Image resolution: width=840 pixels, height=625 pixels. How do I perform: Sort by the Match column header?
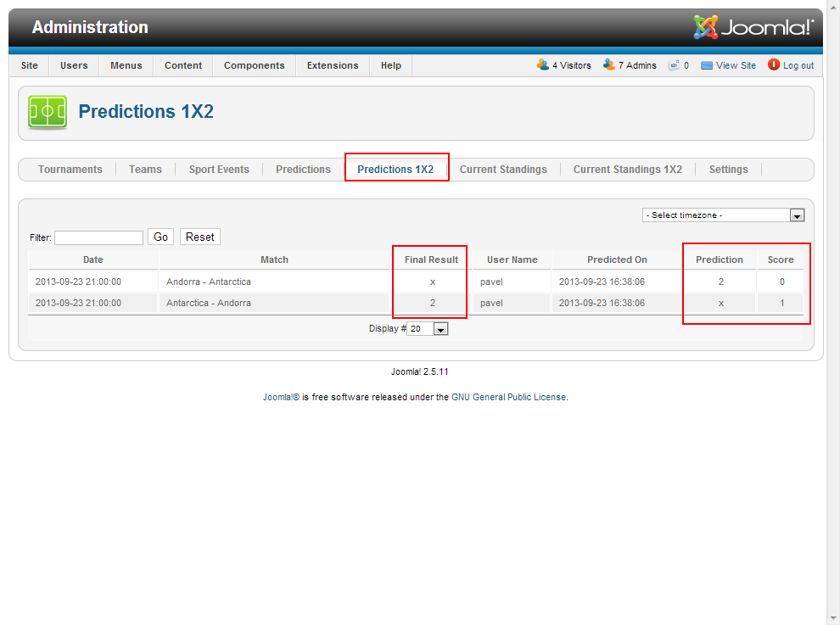point(274,259)
